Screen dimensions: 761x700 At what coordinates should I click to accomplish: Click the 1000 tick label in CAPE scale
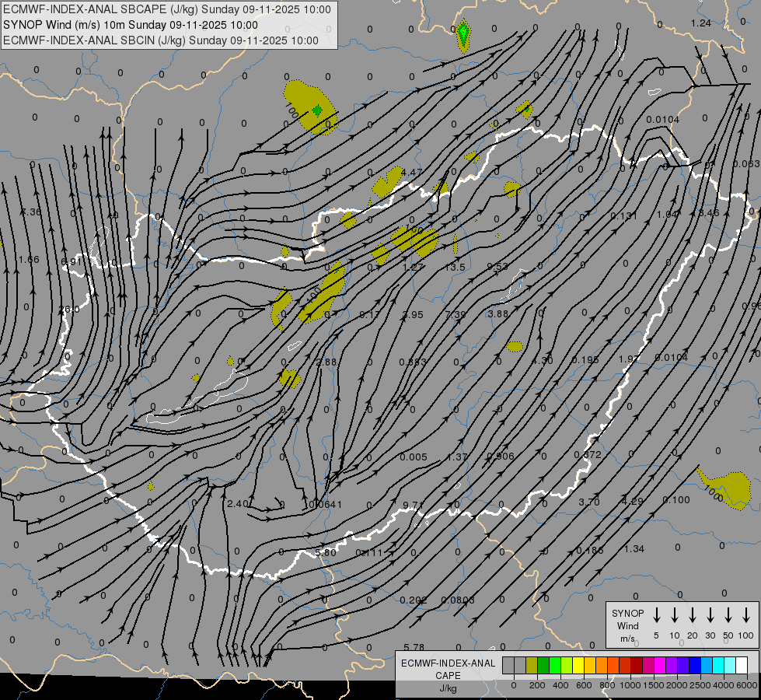(630, 685)
